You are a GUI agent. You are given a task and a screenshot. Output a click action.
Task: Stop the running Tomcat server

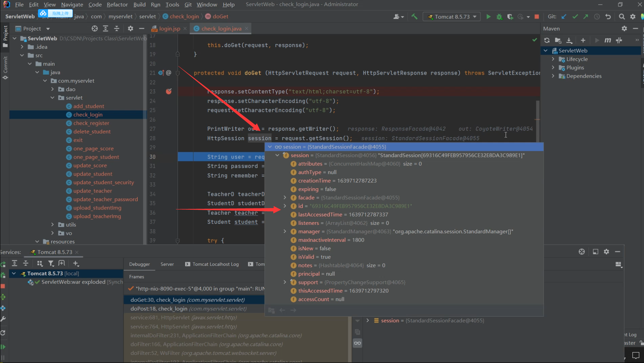pos(537,16)
